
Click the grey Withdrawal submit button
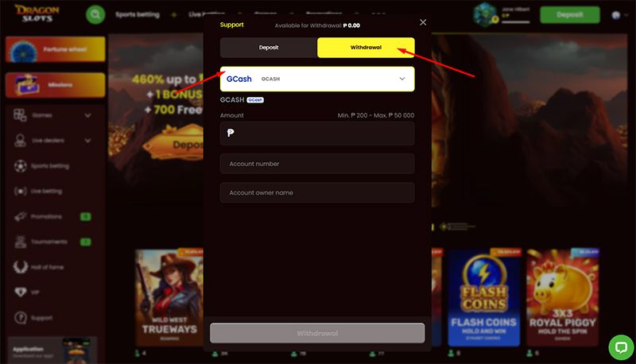pos(317,333)
